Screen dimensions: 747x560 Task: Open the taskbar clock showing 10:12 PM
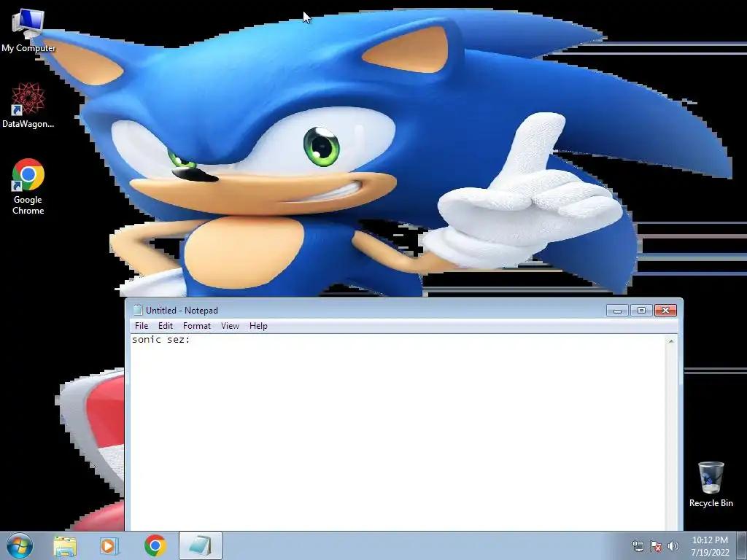tap(710, 546)
